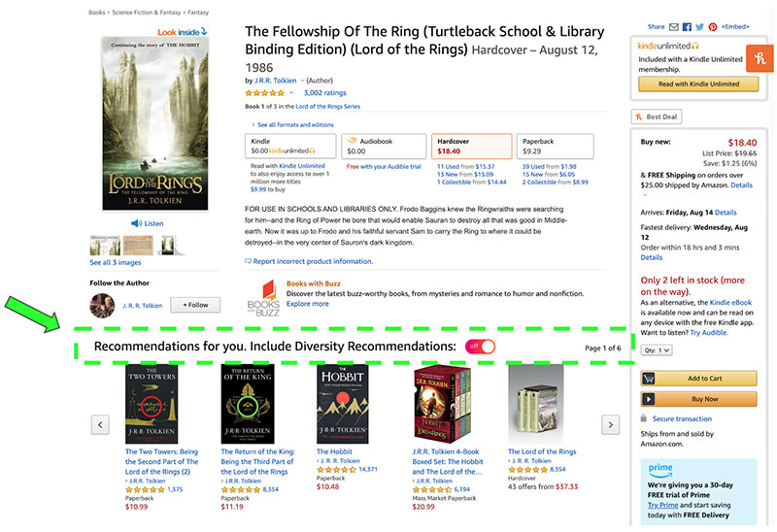This screenshot has width=777, height=532.
Task: Expand See all formats and editions
Action: coord(292,124)
